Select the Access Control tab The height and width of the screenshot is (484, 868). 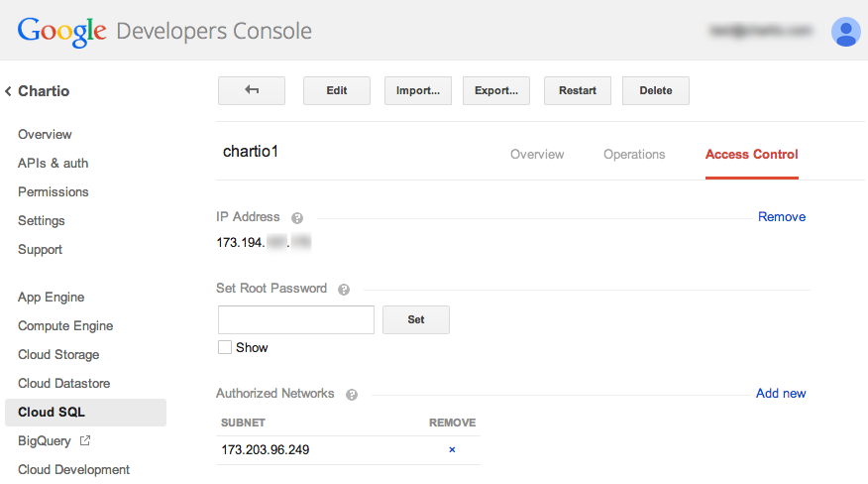click(x=752, y=154)
